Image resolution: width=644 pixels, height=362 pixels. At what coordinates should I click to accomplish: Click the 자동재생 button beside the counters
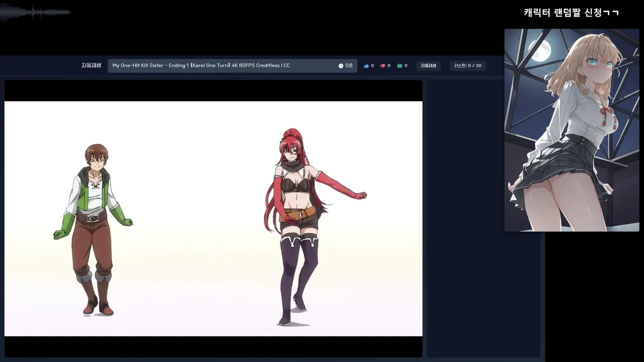pos(429,66)
